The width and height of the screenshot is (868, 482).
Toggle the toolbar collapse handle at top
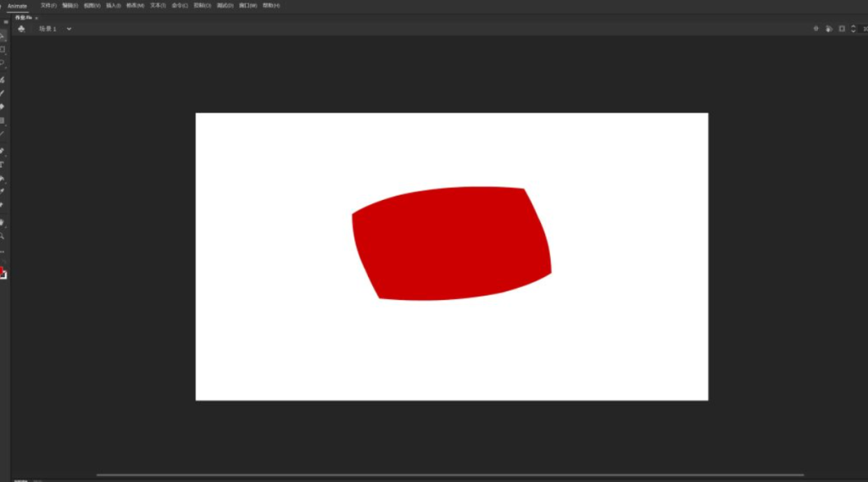pyautogui.click(x=6, y=22)
